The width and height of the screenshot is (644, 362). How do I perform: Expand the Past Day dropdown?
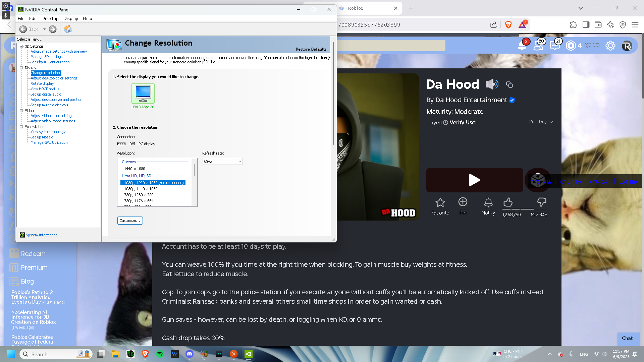541,122
